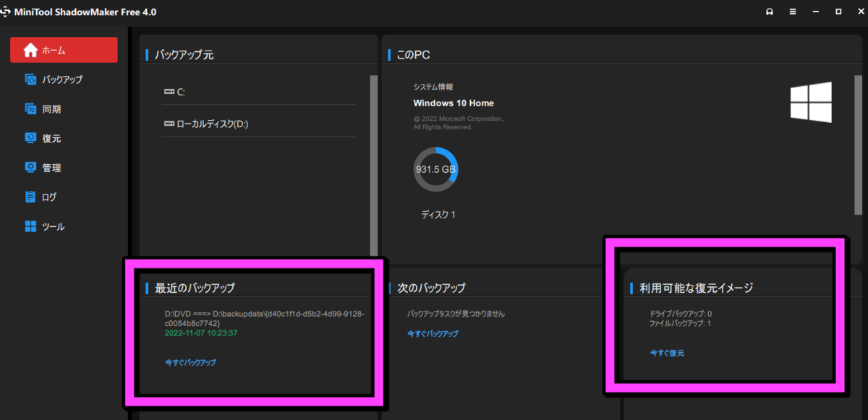Click the ローカルディスク(D:) disk icon
The height and width of the screenshot is (420, 868).
click(x=169, y=124)
